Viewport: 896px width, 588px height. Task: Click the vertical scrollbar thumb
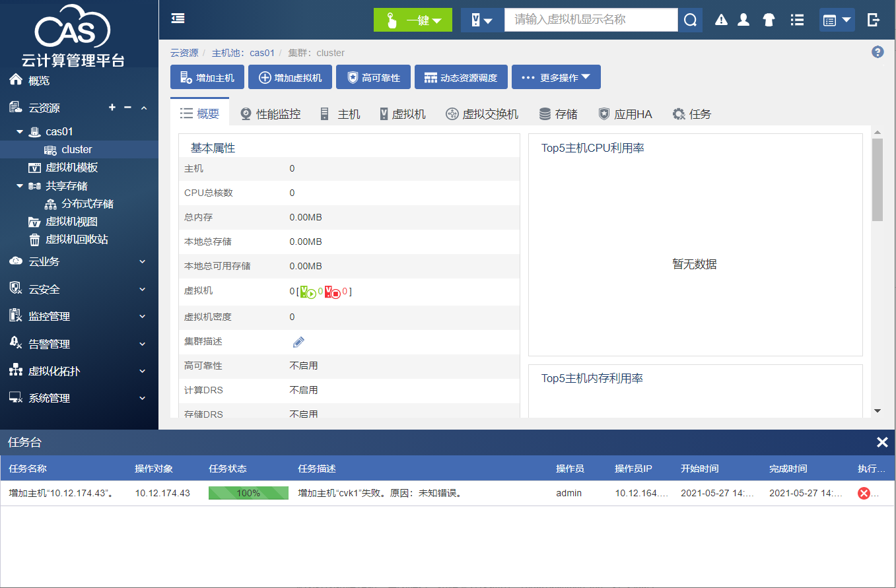(878, 180)
